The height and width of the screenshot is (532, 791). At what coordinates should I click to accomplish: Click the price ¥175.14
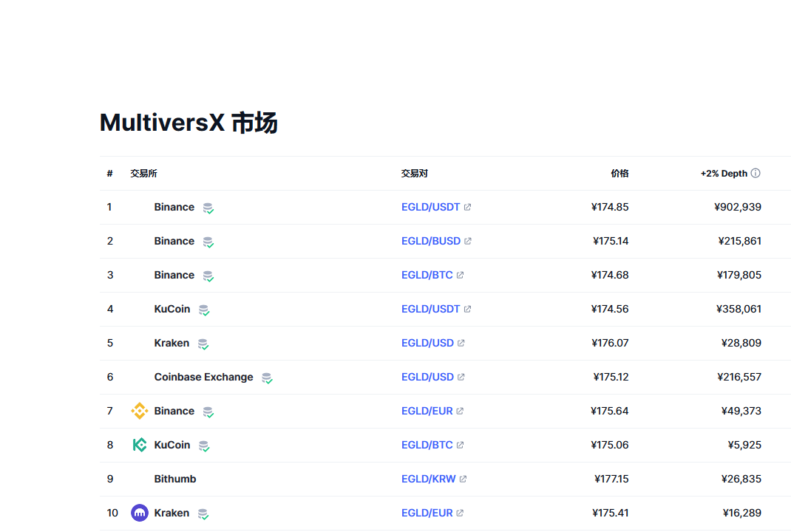point(611,241)
